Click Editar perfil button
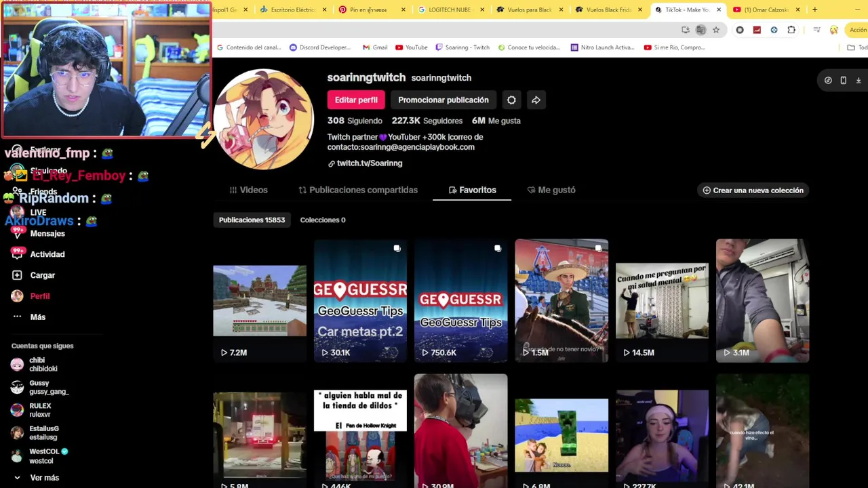Image resolution: width=868 pixels, height=488 pixels. (x=356, y=100)
